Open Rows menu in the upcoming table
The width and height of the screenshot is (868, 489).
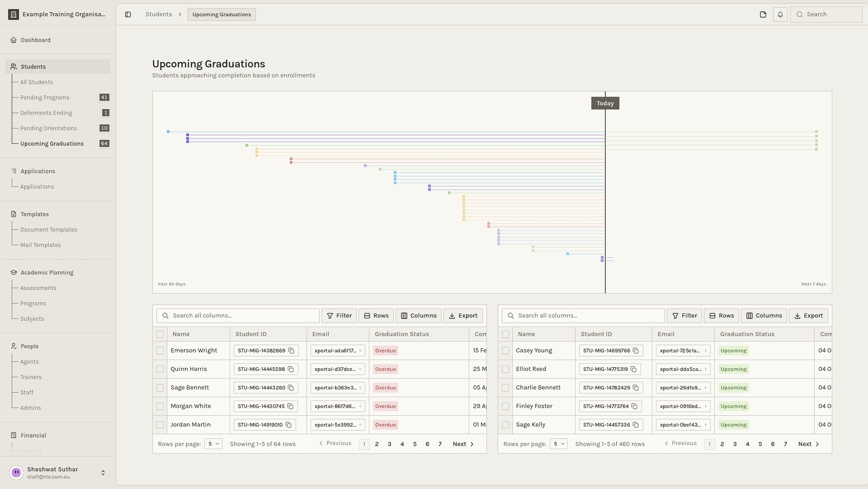pyautogui.click(x=721, y=316)
